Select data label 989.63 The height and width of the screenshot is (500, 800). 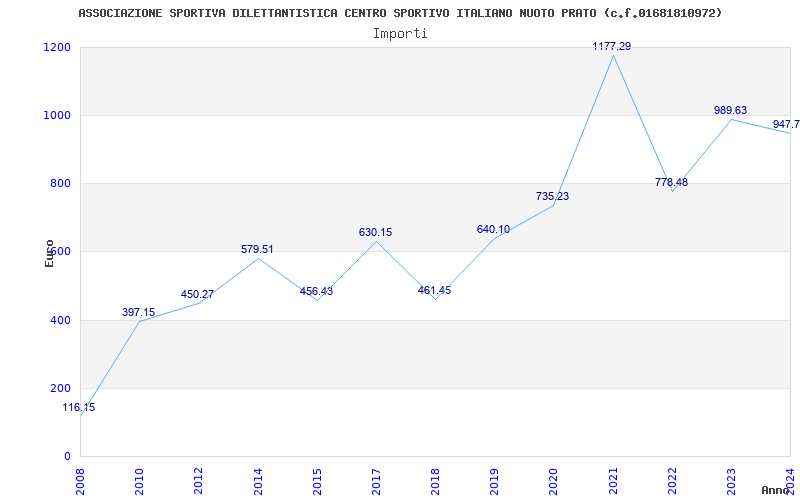pyautogui.click(x=731, y=110)
